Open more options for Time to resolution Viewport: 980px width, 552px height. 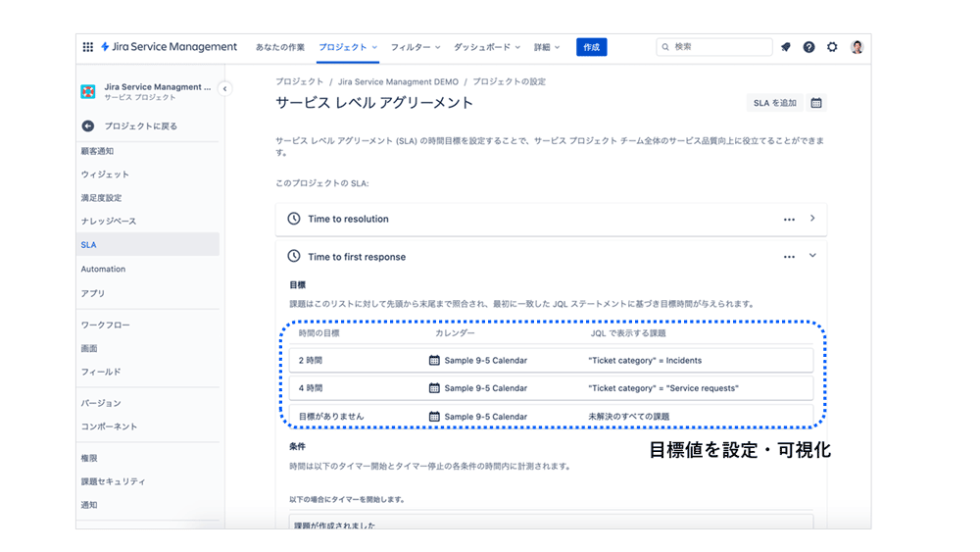click(789, 220)
